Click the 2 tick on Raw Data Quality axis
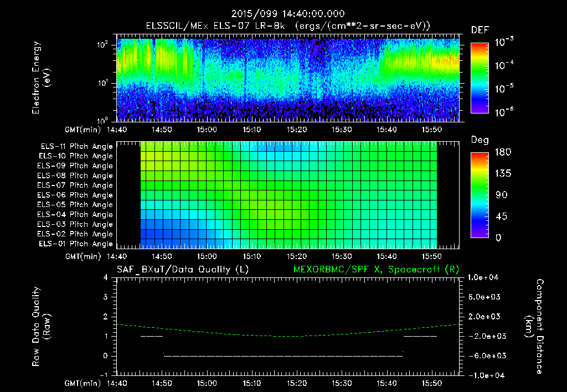Image resolution: width=567 pixels, height=392 pixels. (106, 317)
